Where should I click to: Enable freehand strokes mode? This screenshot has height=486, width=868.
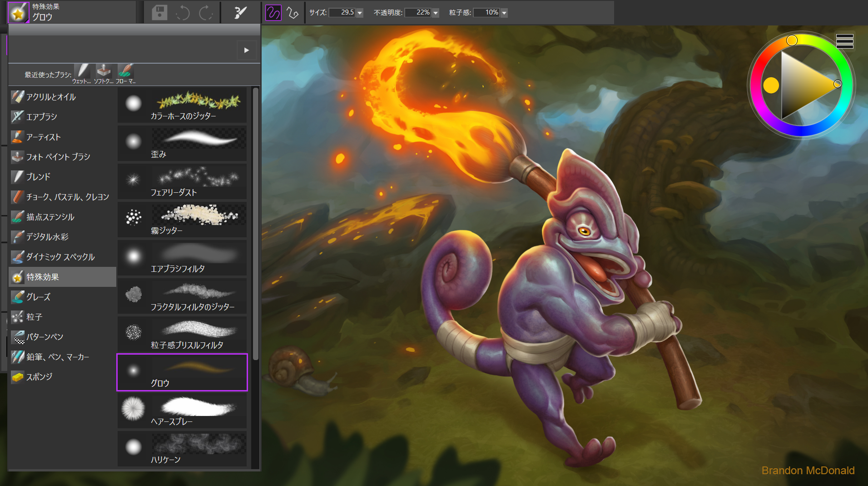point(273,13)
